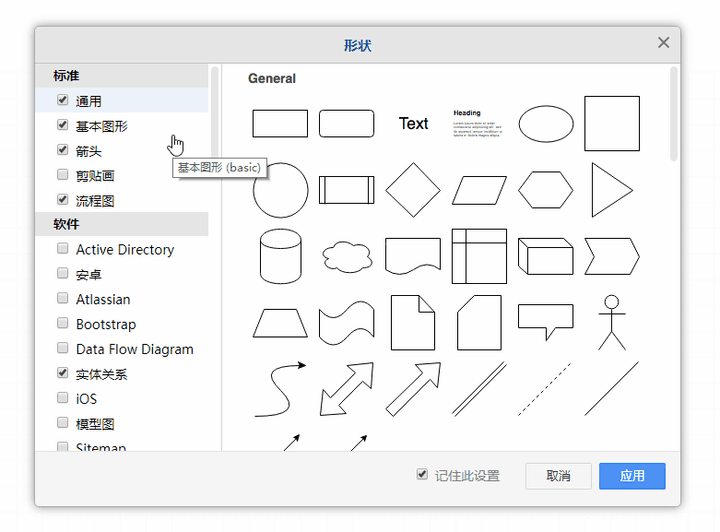The height and width of the screenshot is (532, 720).
Task: Pick the hexagon shape
Action: click(x=545, y=190)
